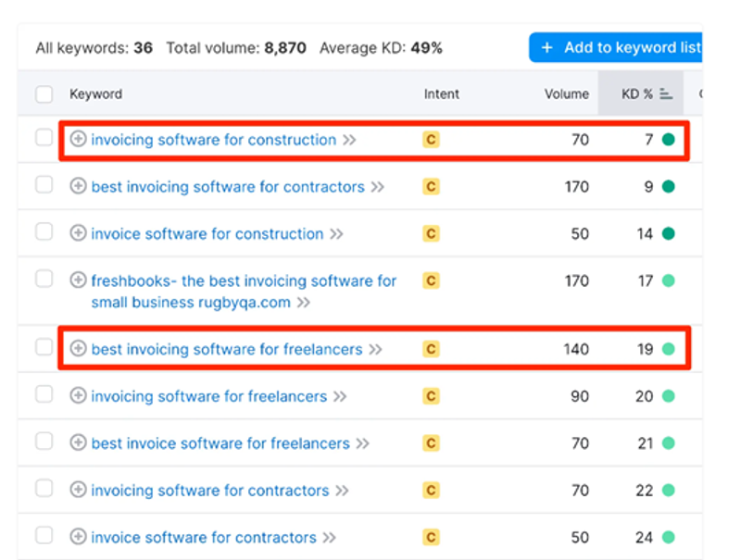The width and height of the screenshot is (741, 560).
Task: Click the 'Average KD: 49%' summary
Action: click(381, 48)
